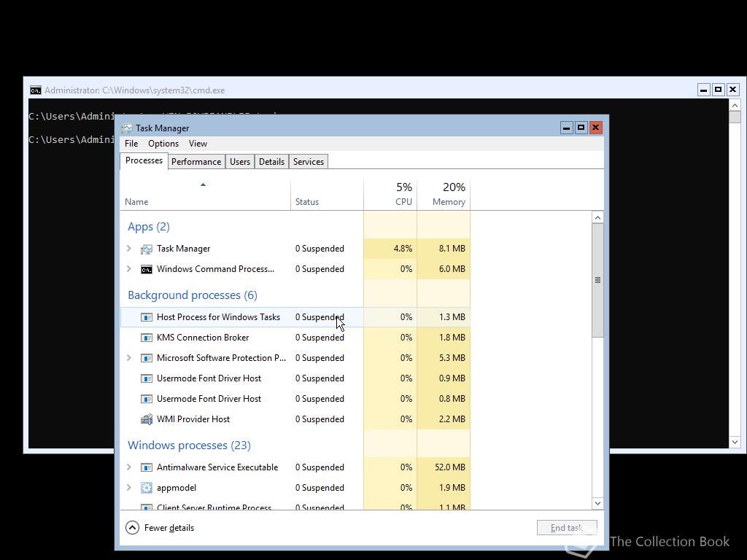Click the End task button

[x=567, y=527]
